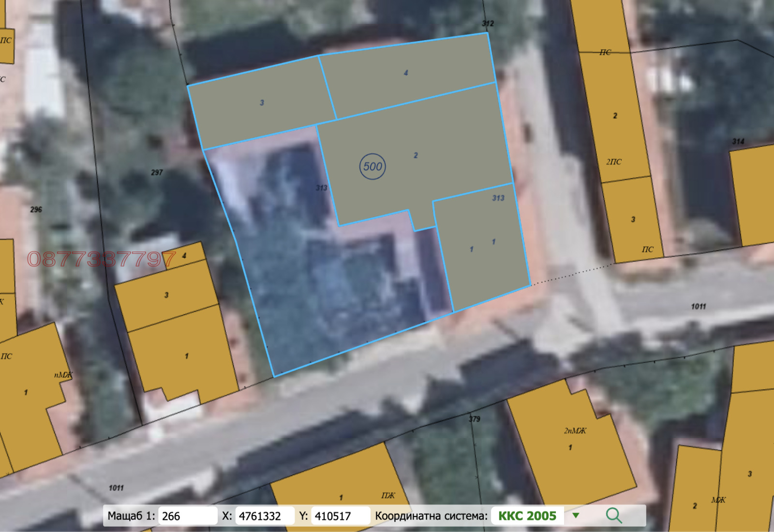Select parcel number 379 label
This screenshot has width=774, height=532.
click(474, 419)
